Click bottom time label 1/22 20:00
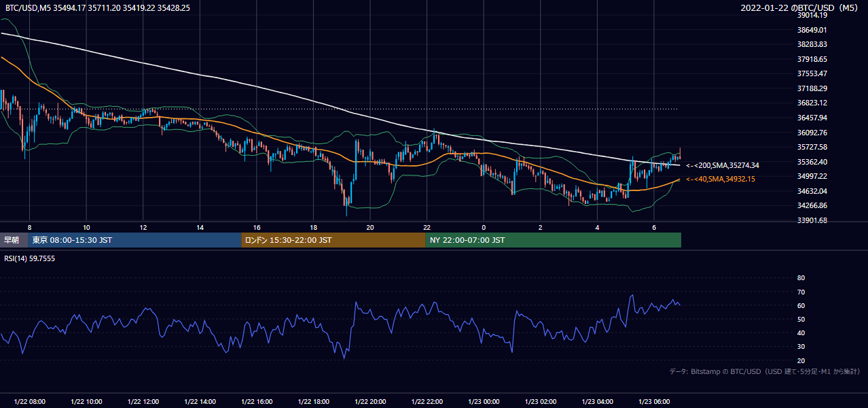868x408 pixels. [x=370, y=402]
